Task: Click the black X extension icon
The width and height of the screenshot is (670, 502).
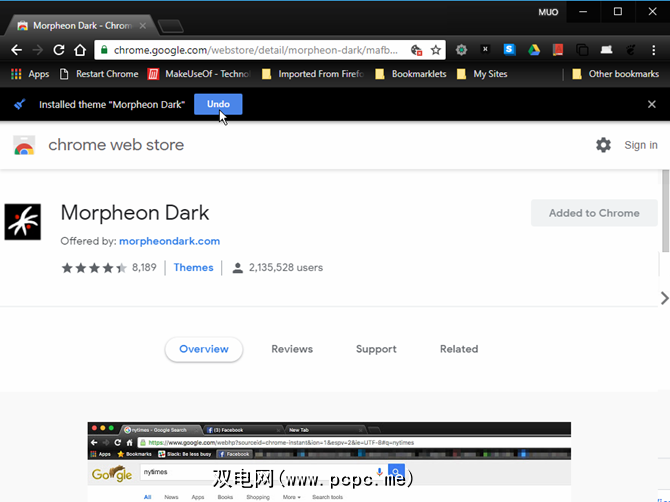Action: coord(485,49)
